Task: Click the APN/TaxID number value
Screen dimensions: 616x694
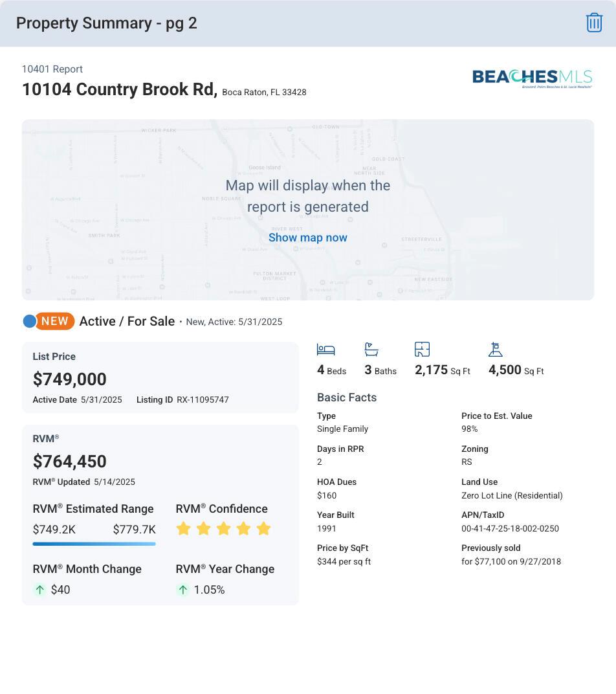Action: coord(510,529)
